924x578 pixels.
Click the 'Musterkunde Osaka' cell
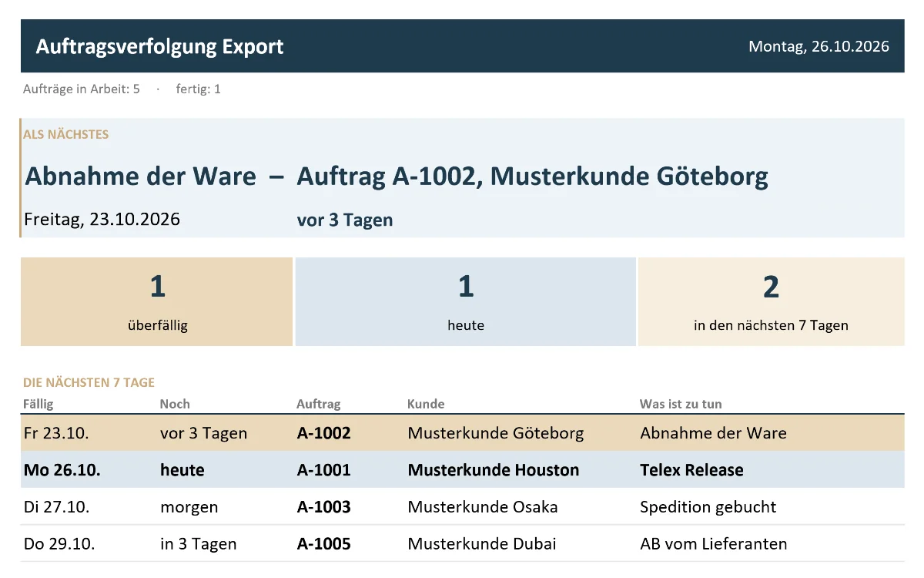coord(483,507)
